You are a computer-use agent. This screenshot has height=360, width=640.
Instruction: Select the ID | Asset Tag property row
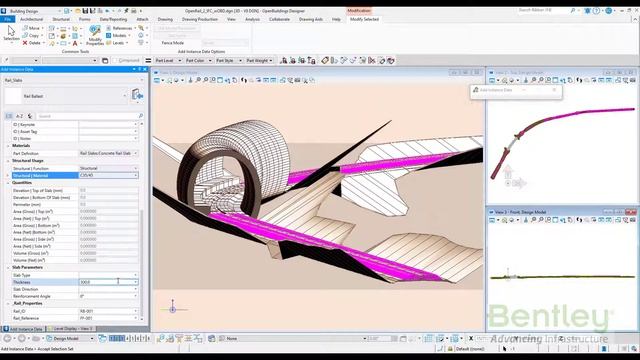tap(75, 131)
